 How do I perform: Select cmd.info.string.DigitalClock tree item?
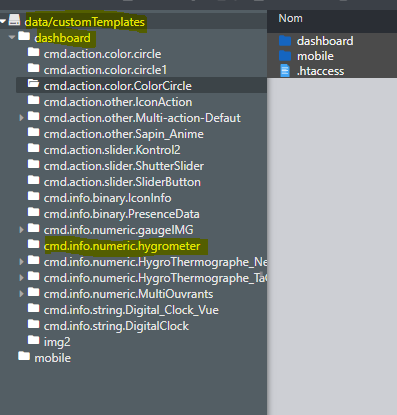coord(116,326)
